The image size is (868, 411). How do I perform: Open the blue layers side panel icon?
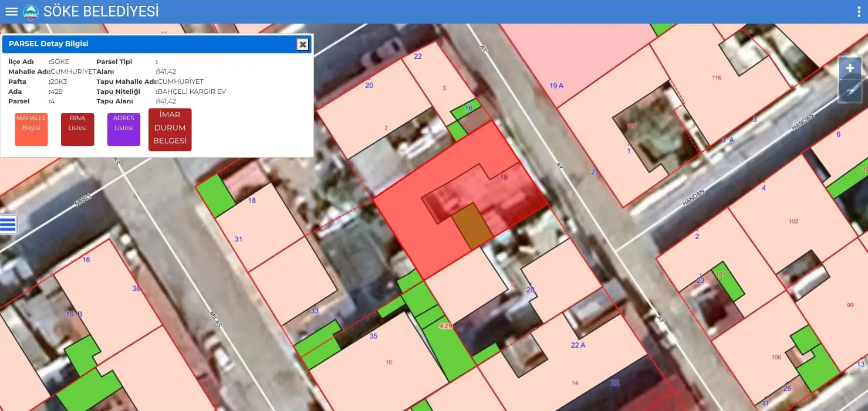pos(8,225)
